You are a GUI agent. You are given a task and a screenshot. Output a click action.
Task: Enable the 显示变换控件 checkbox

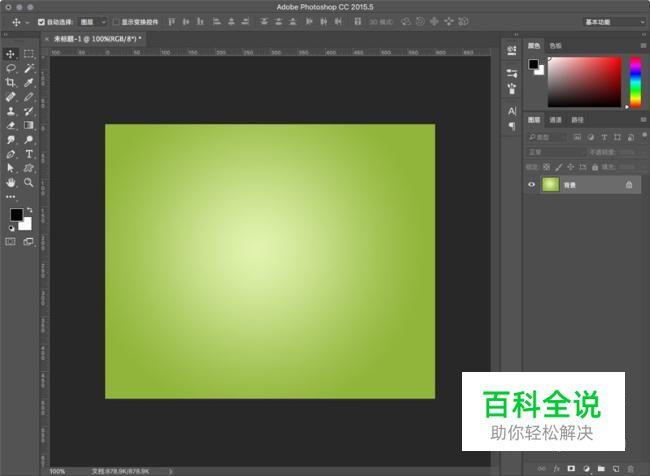coord(115,21)
